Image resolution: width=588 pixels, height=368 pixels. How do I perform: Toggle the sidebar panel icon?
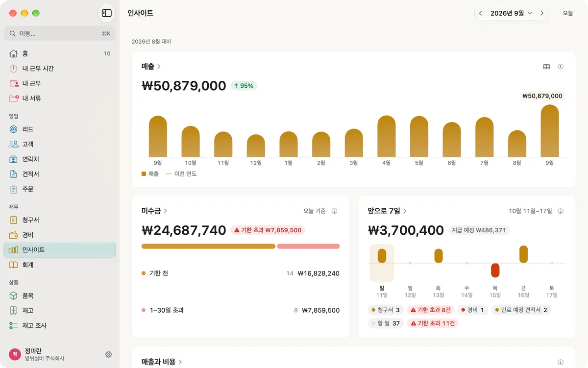[107, 13]
